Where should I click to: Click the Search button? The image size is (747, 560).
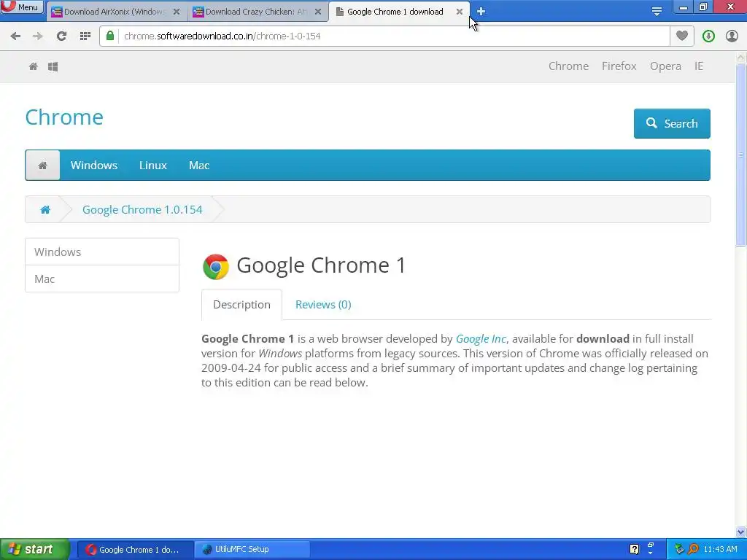[x=672, y=123]
